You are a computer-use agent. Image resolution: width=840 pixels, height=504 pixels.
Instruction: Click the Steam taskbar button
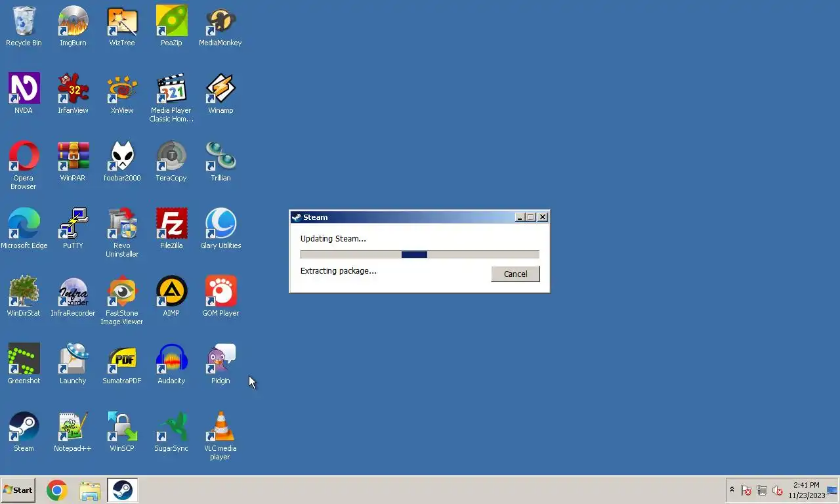point(122,490)
